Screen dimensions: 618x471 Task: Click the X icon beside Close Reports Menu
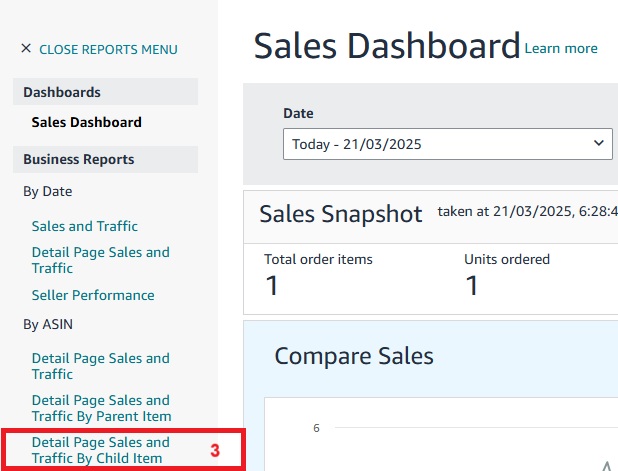pyautogui.click(x=26, y=48)
